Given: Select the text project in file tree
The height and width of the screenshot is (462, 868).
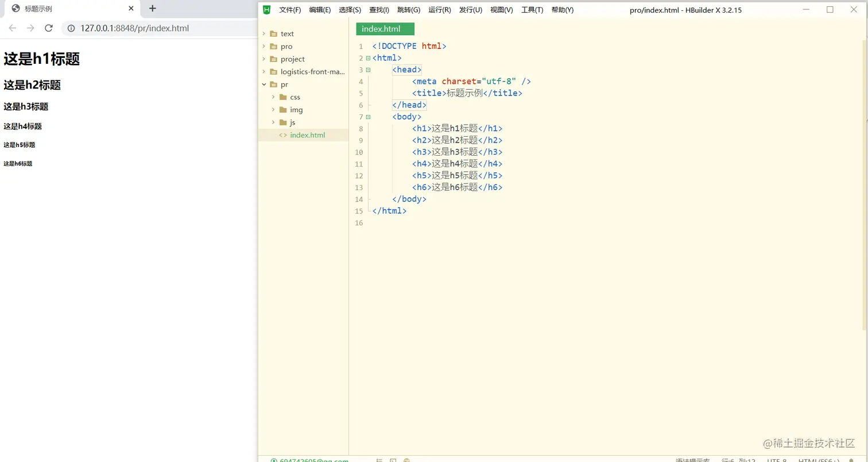Looking at the screenshot, I should point(287,34).
